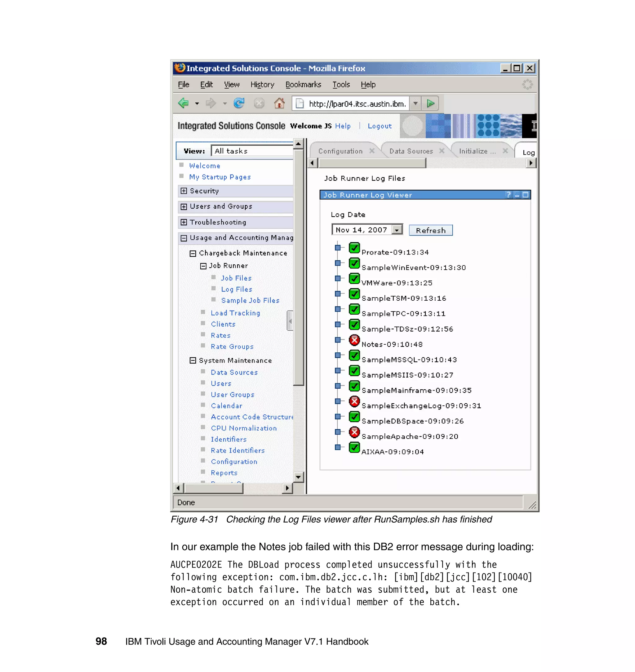Click the green check icon for SampleDBSpace-09:09:26
The width and height of the screenshot is (635, 672).
354,417
